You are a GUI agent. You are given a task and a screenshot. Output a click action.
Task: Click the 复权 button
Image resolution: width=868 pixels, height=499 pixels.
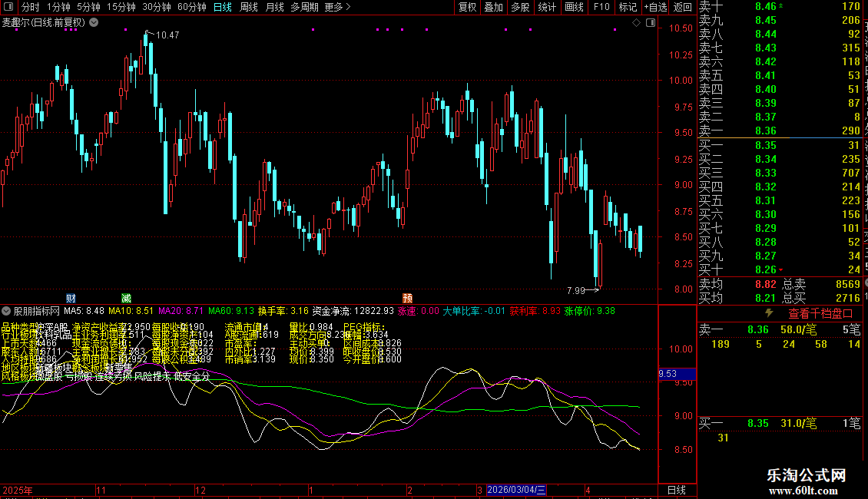[467, 7]
